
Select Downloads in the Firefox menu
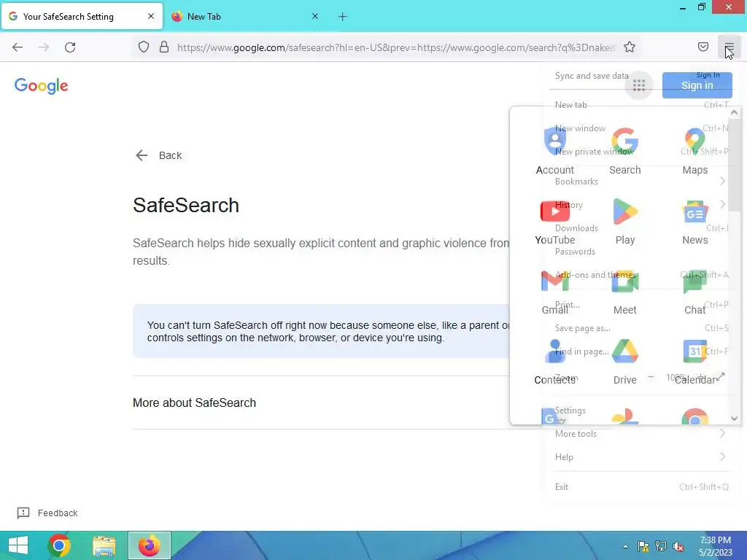point(640,228)
